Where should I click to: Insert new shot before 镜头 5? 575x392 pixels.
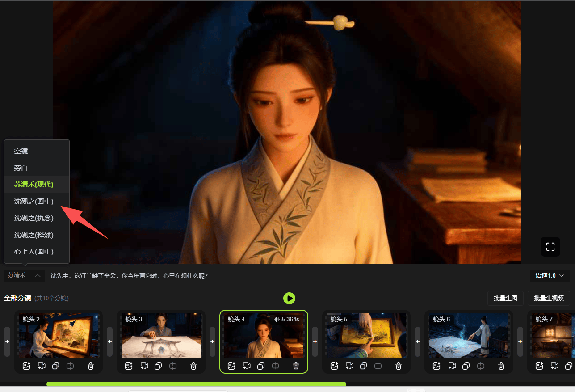click(x=315, y=341)
